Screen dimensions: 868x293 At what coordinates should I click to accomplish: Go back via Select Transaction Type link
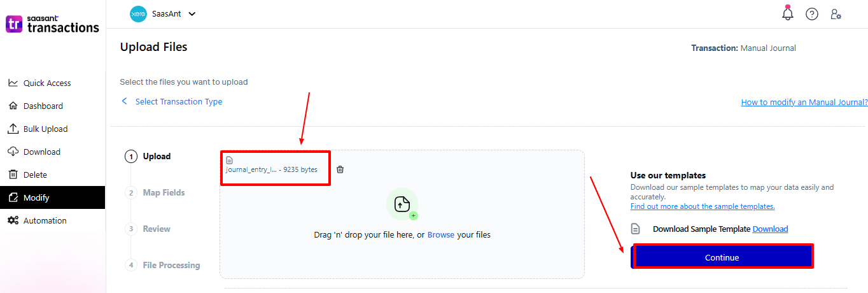click(x=179, y=102)
